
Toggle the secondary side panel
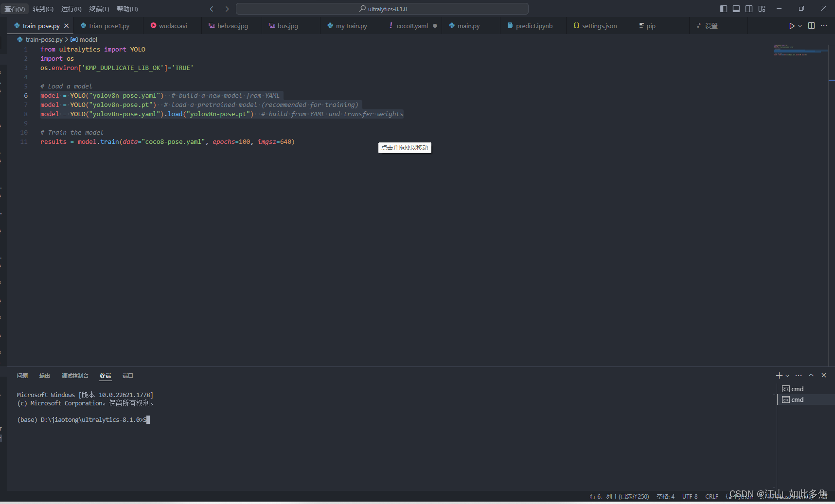(x=749, y=8)
